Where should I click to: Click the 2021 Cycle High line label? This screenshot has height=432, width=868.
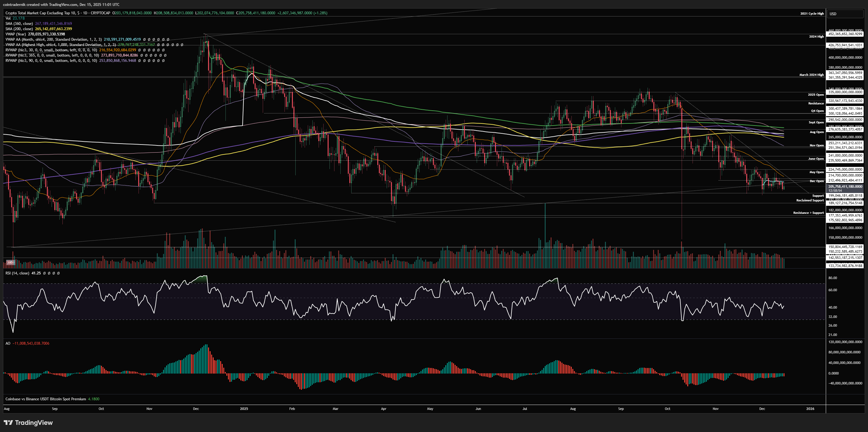812,13
